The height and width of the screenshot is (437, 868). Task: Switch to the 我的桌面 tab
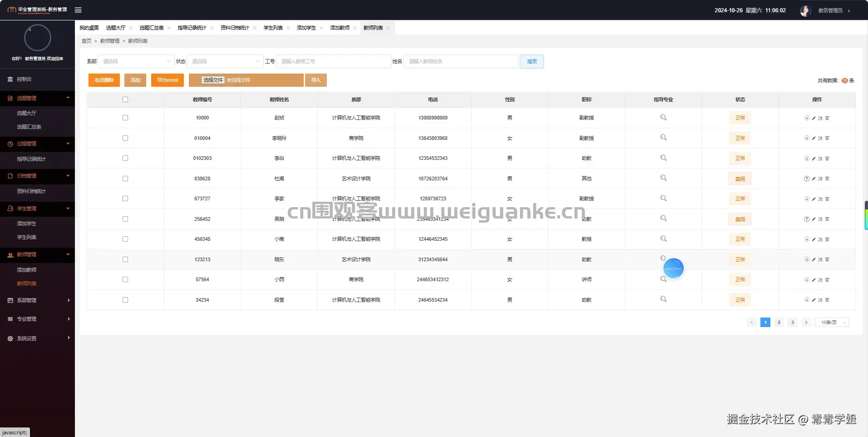(89, 28)
